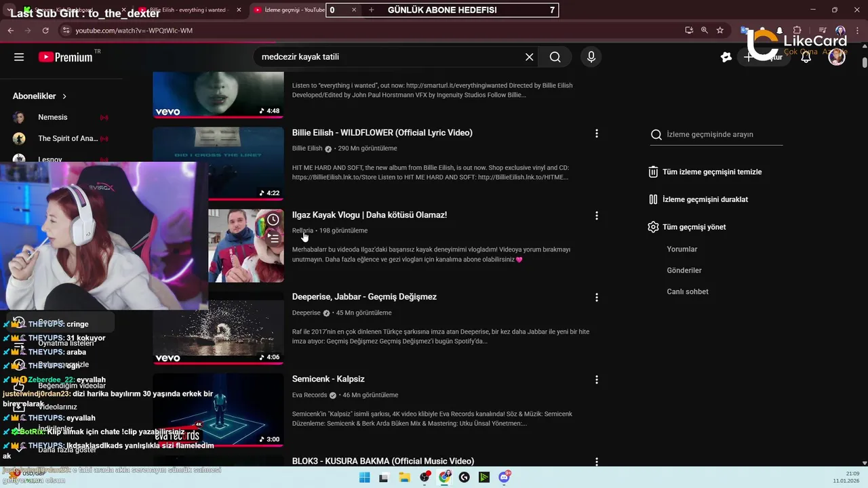Open title Ilgaz Kayak Vlogu | Daha kötüsü Olamaz!
This screenshot has width=868, height=488.
coord(370,215)
